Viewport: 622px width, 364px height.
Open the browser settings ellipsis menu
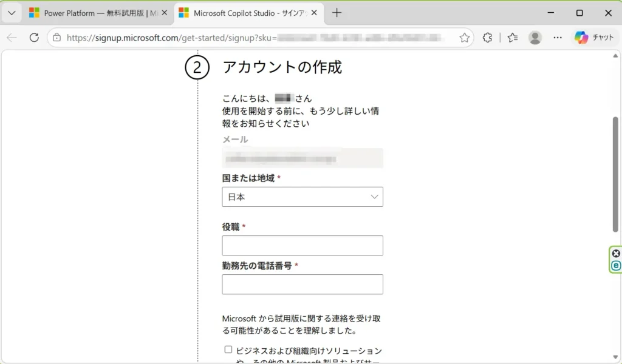[558, 38]
